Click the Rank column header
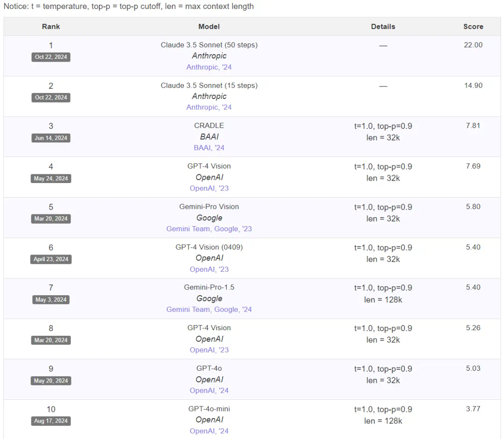This screenshot has width=504, height=439. [x=51, y=27]
